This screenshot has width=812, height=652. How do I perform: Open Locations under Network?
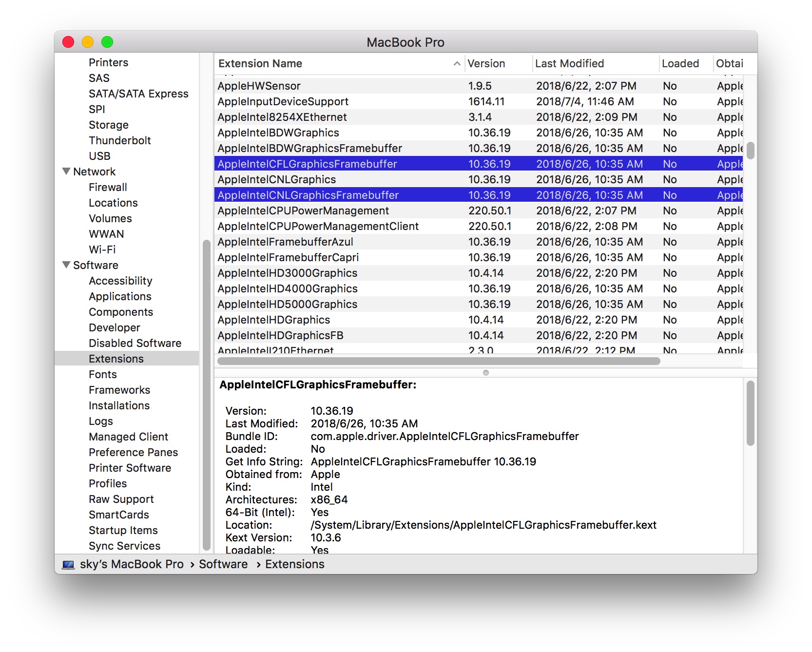click(113, 203)
